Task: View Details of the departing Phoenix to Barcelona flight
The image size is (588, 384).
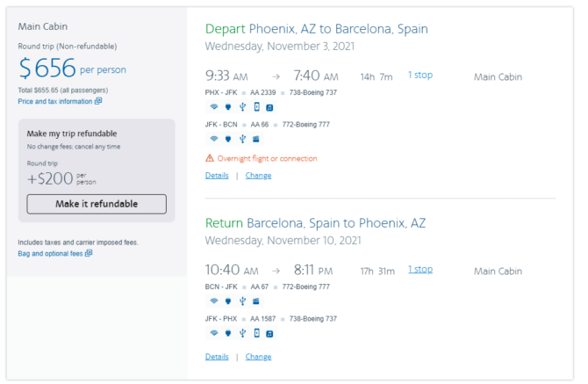Action: tap(217, 175)
